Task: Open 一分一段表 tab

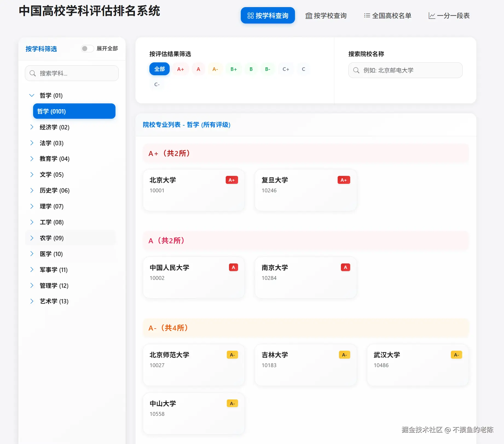Action: click(x=449, y=16)
